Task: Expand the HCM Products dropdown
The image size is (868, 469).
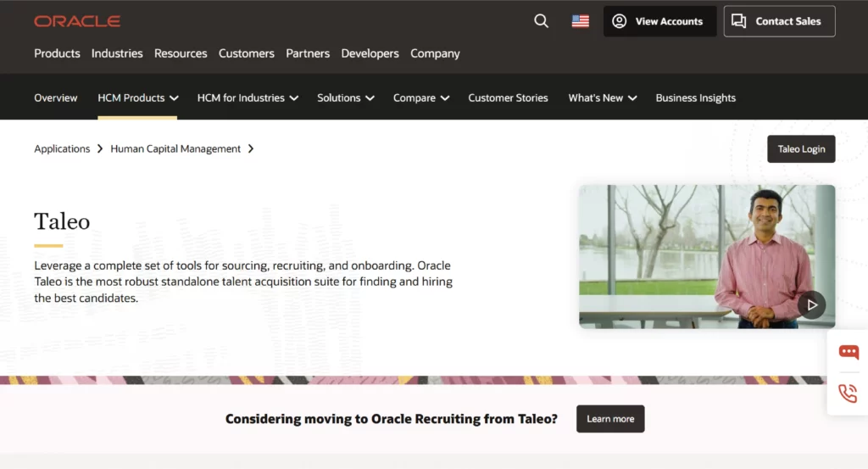Action: click(x=137, y=98)
